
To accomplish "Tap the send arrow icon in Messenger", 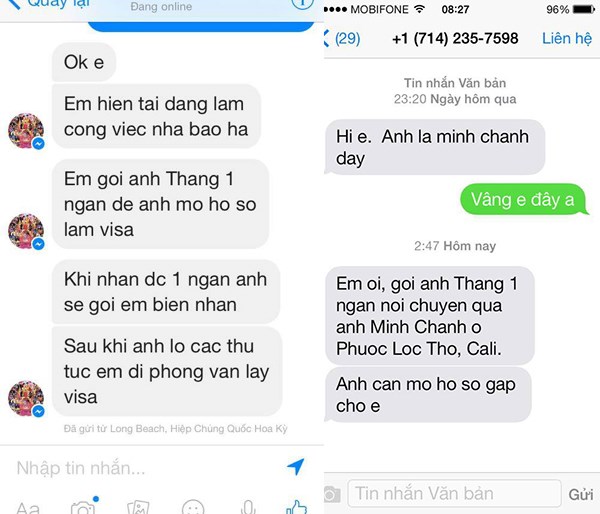I will coord(295,467).
